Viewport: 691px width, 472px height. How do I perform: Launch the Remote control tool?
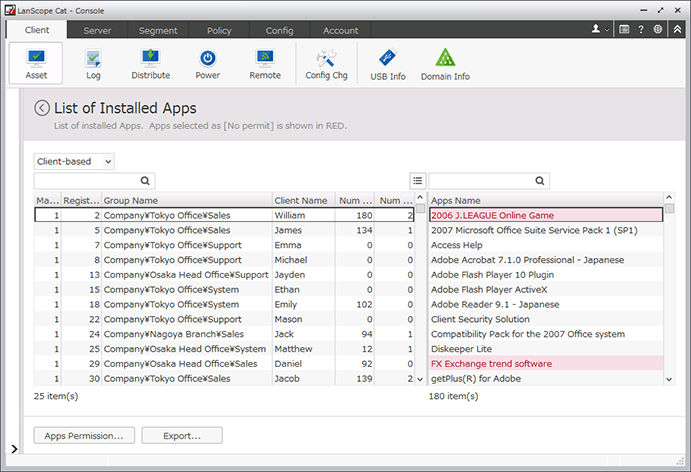[265, 62]
